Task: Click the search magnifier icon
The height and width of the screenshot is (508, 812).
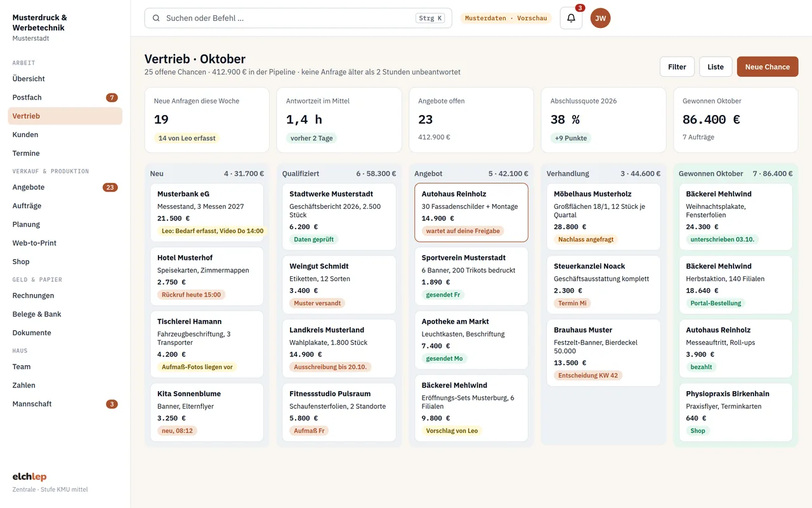Action: [x=156, y=18]
